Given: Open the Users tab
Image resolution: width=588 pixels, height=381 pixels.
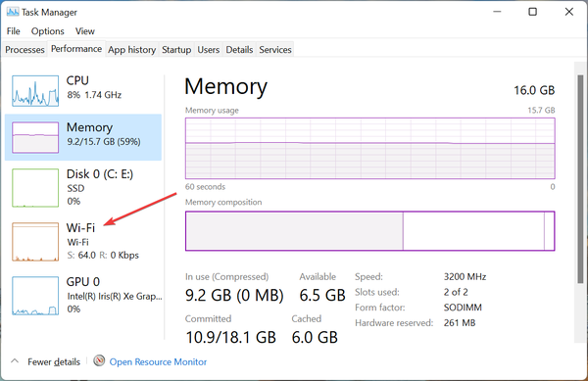Looking at the screenshot, I should pyautogui.click(x=209, y=49).
